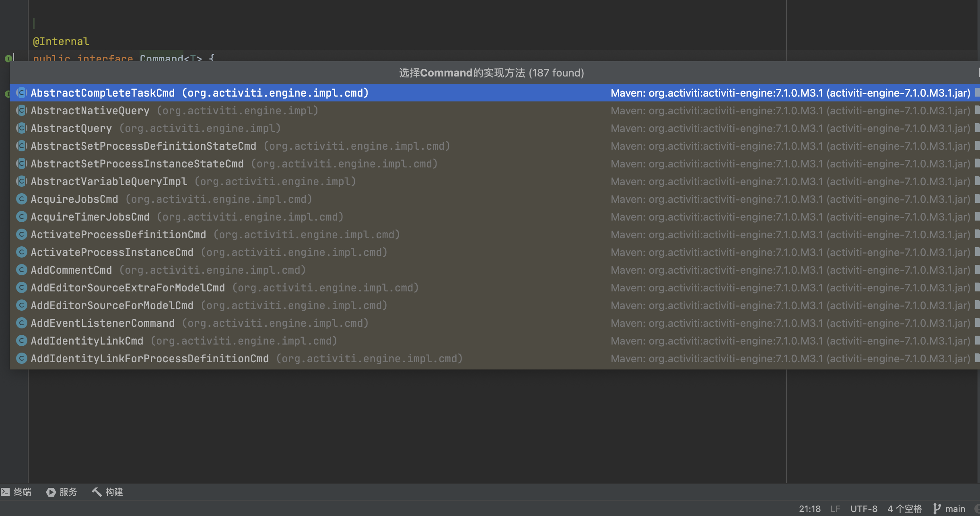The image size is (980, 516).
Task: Click the Git branch icon in status bar
Action: (x=938, y=508)
